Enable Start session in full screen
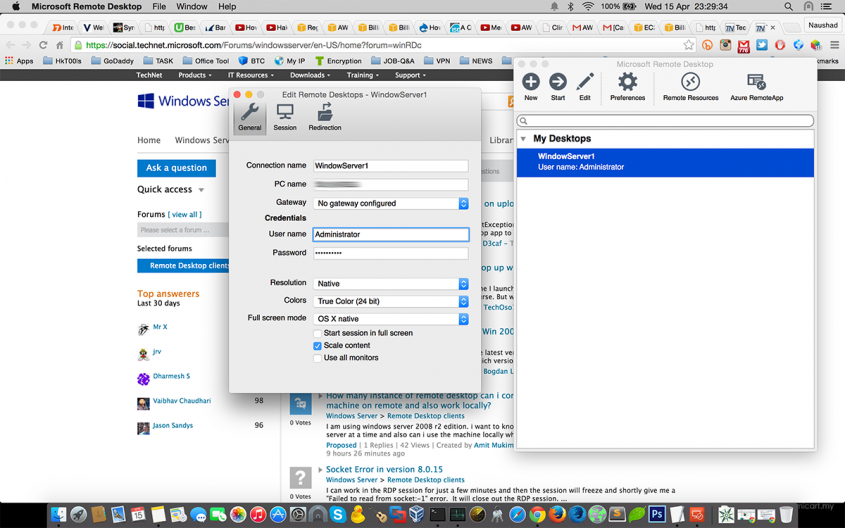This screenshot has width=845, height=528. 318,333
